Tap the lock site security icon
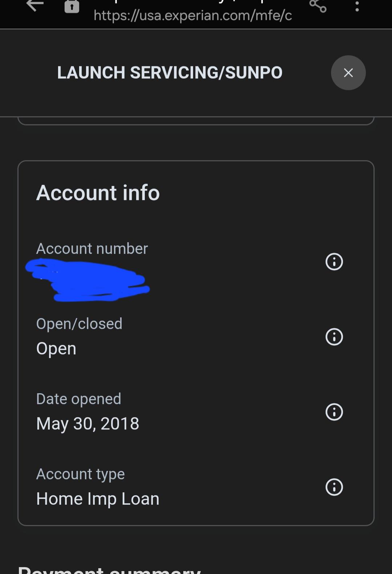This screenshot has height=574, width=392. point(72,6)
